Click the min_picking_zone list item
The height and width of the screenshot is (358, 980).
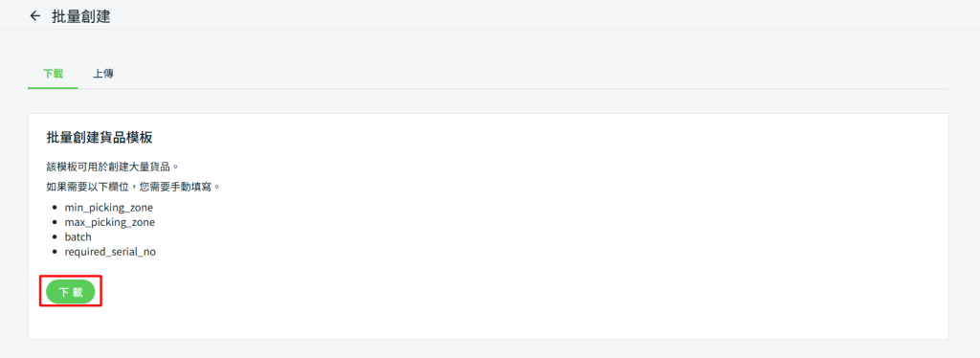coord(109,207)
